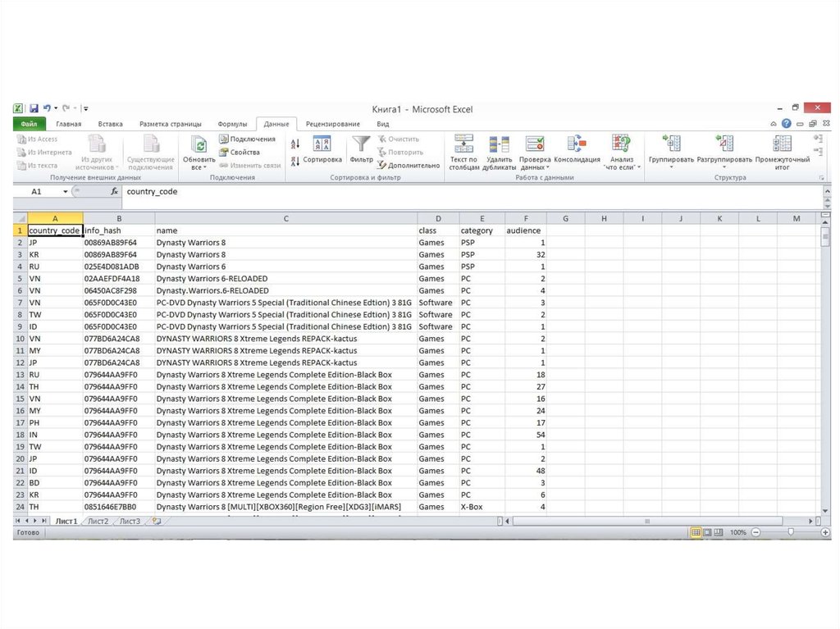
Task: Switch to the Лист2 sheet tab
Action: point(98,521)
